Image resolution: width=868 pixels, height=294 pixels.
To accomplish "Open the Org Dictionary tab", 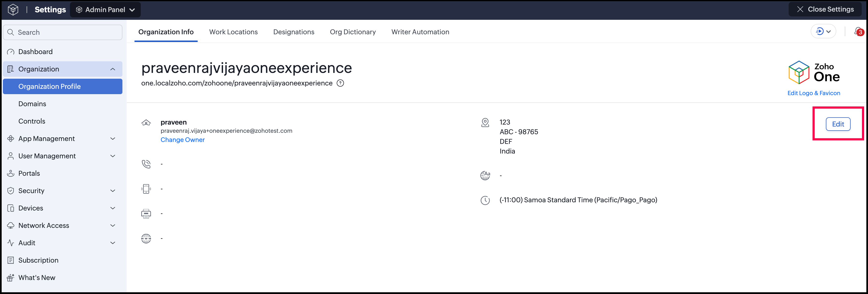I will pos(352,32).
